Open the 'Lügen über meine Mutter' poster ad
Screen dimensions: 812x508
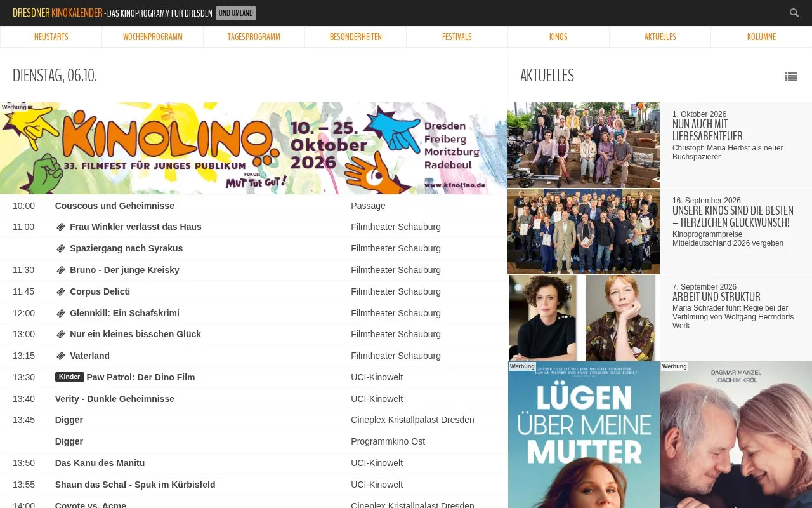(584, 435)
